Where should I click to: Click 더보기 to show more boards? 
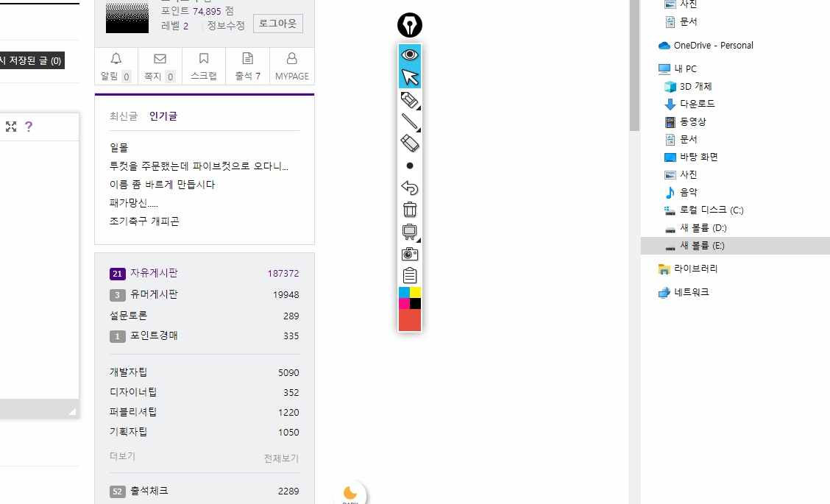pyautogui.click(x=122, y=456)
